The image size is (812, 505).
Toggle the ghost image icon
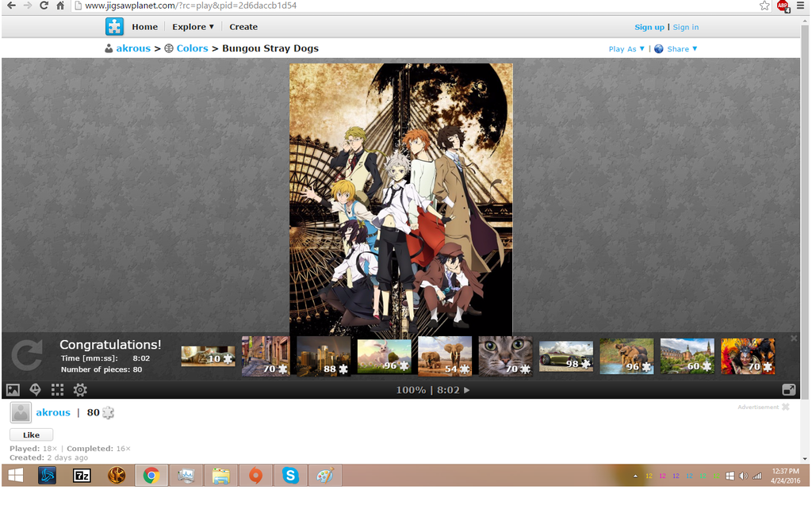[x=35, y=389]
